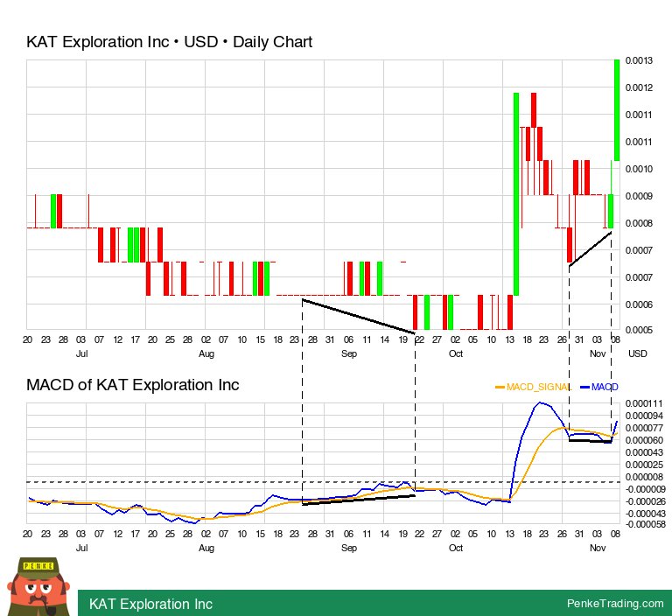The height and width of the screenshot is (616, 672).
Task: Click the 0.0005 price axis label
Action: coord(639,330)
